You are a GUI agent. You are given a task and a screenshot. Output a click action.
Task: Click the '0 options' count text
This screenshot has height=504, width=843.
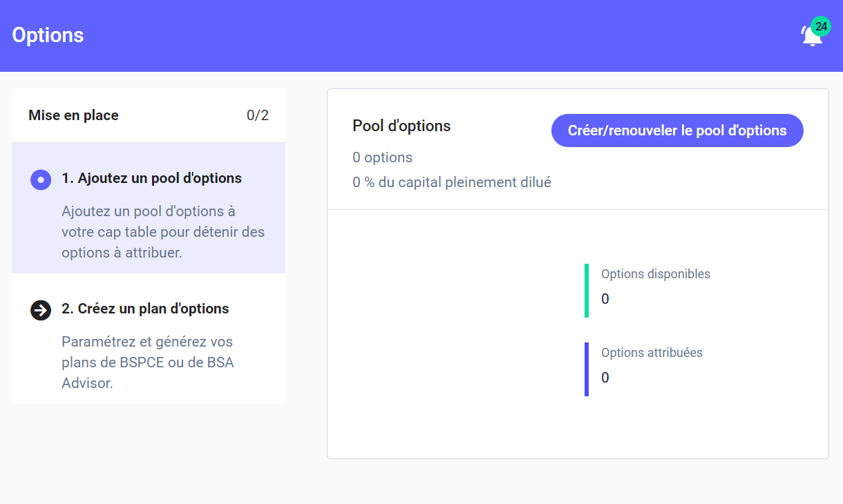382,157
